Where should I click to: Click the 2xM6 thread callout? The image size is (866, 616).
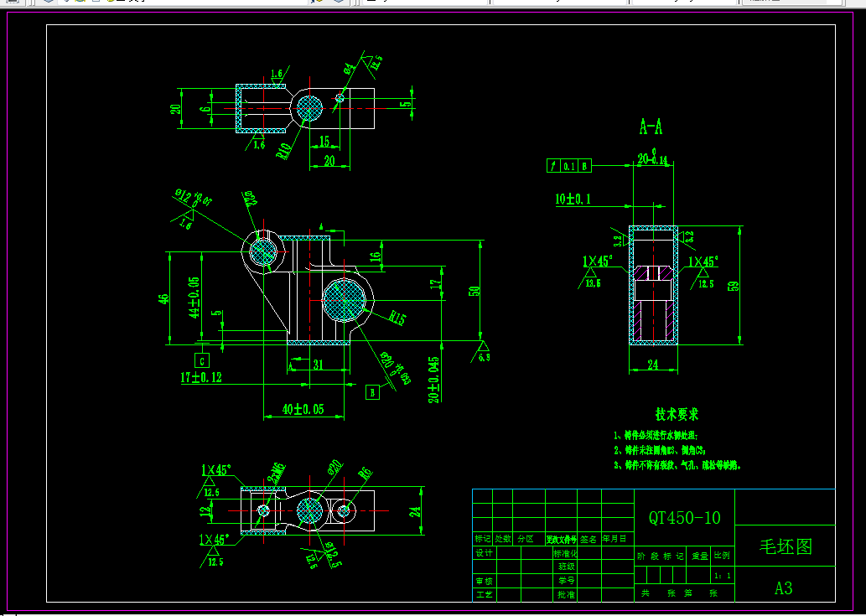pyautogui.click(x=277, y=473)
